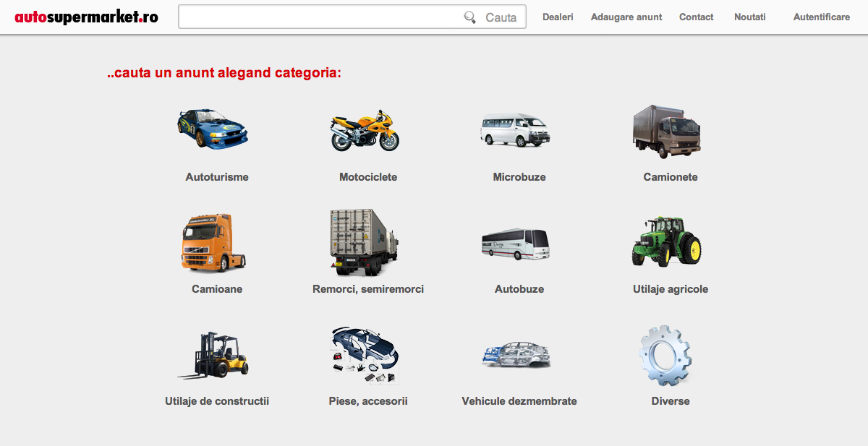Image resolution: width=868 pixels, height=446 pixels.
Task: Open the Motociclete category link
Action: (368, 177)
